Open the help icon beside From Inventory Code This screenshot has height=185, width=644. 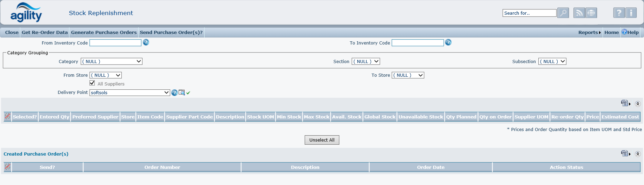[146, 42]
